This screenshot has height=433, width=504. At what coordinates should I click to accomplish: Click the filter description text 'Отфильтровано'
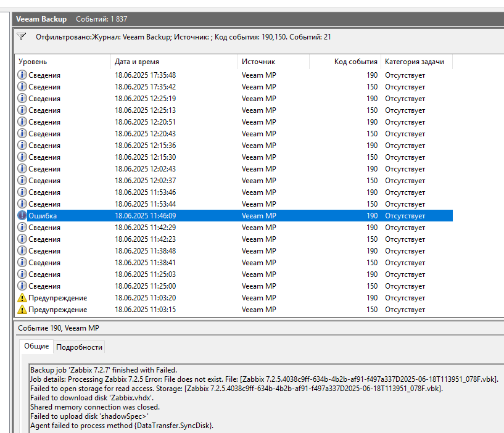tap(64, 37)
